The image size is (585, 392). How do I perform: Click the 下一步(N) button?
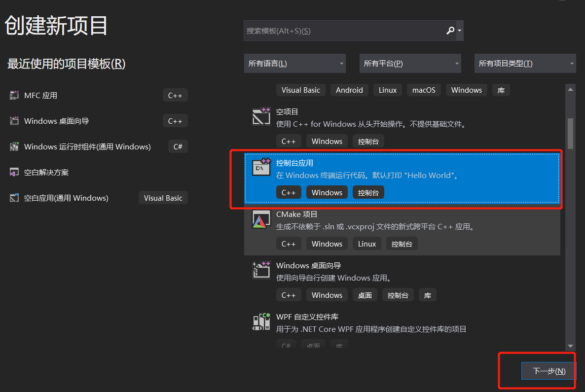click(548, 371)
